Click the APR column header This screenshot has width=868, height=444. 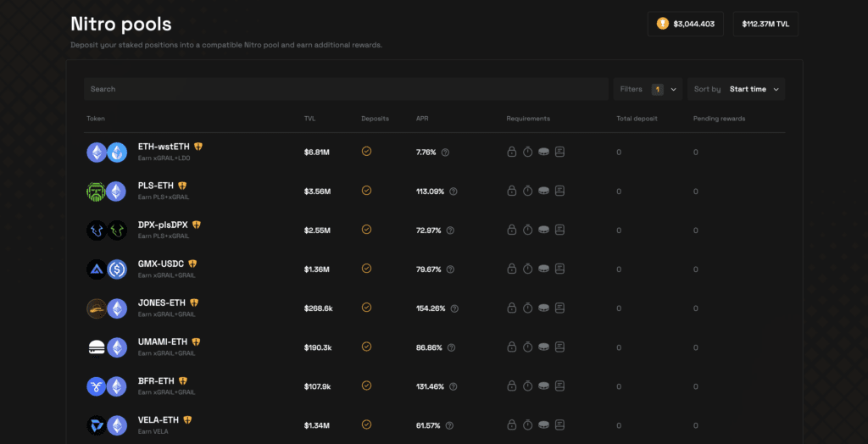coord(422,119)
